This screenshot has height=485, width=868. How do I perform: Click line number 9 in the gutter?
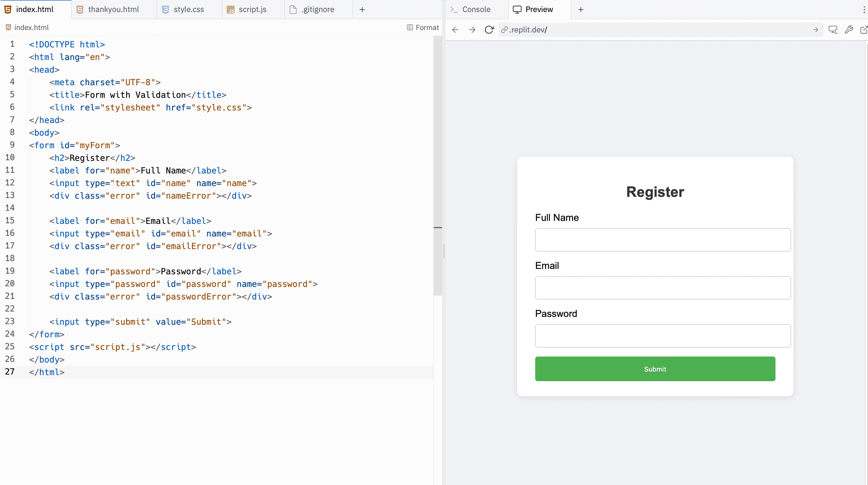12,145
